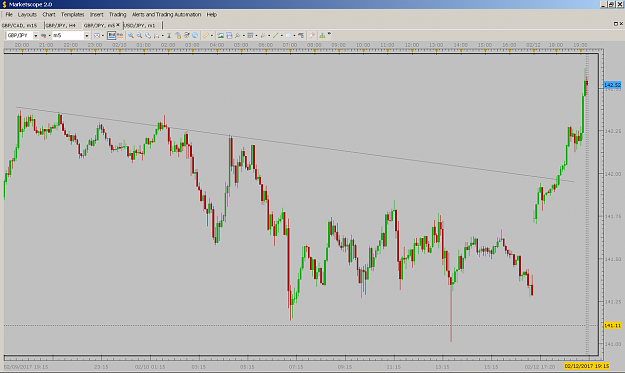The height and width of the screenshot is (373, 625).
Task: Click the faded cursor-mode icon
Action: point(263,35)
